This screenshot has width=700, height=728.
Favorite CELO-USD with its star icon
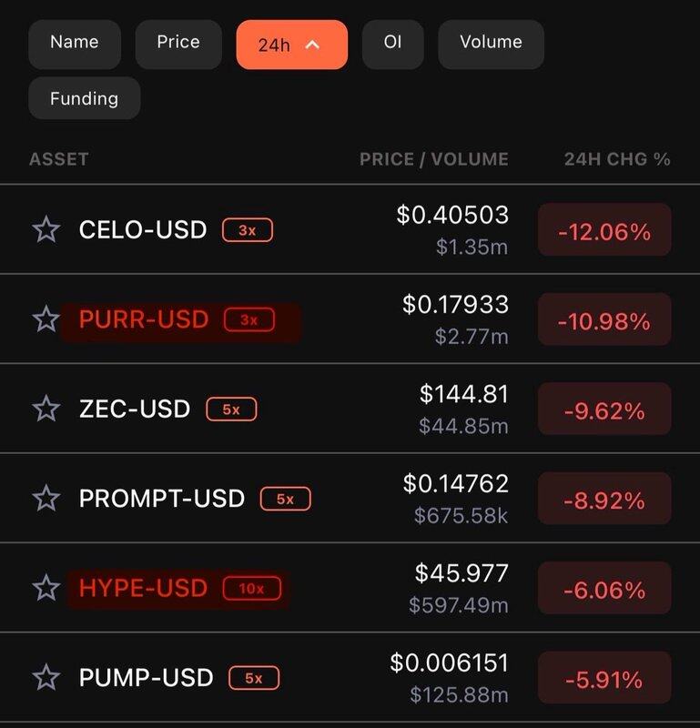[46, 229]
